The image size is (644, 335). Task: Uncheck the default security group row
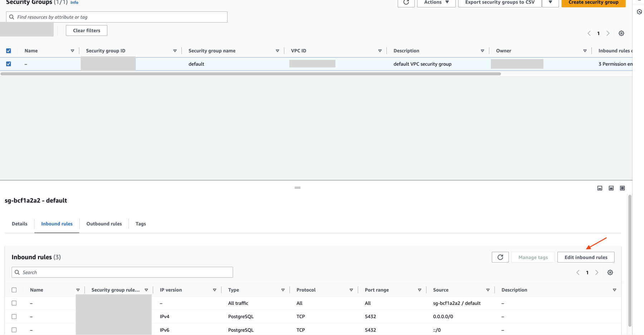click(x=9, y=63)
